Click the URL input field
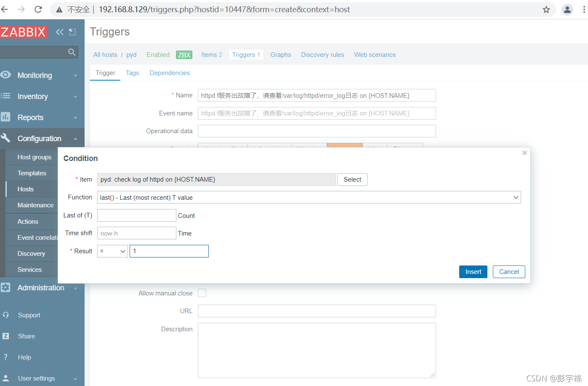588x386 pixels. (317, 311)
